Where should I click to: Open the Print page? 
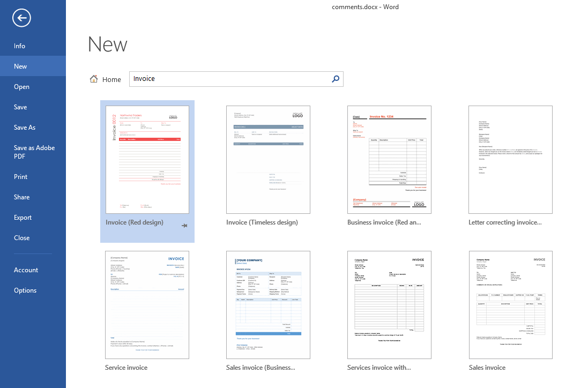[x=33, y=176]
